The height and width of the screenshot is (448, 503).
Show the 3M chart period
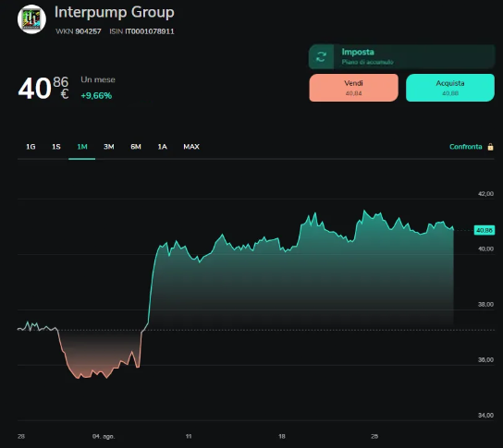pyautogui.click(x=109, y=147)
